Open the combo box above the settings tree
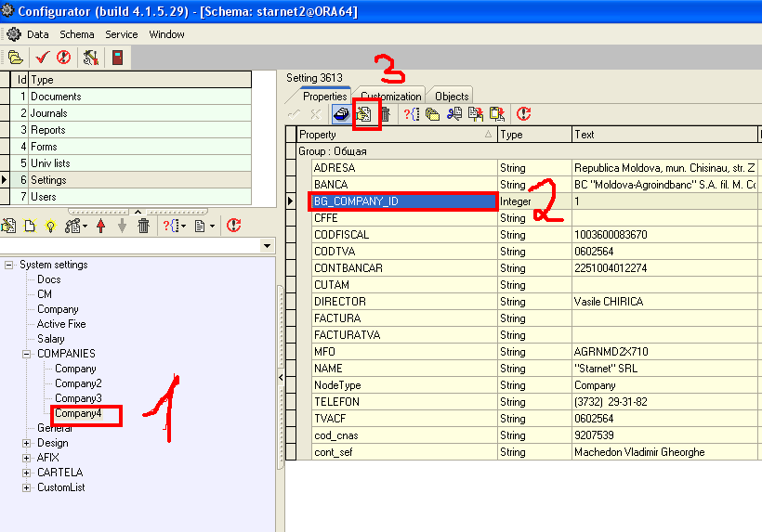The height and width of the screenshot is (532, 762). point(267,246)
